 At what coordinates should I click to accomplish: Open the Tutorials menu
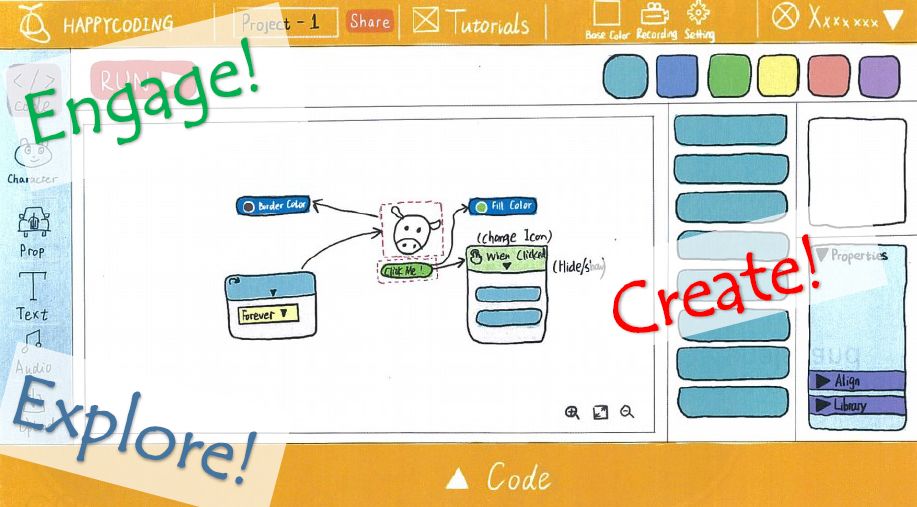(471, 22)
